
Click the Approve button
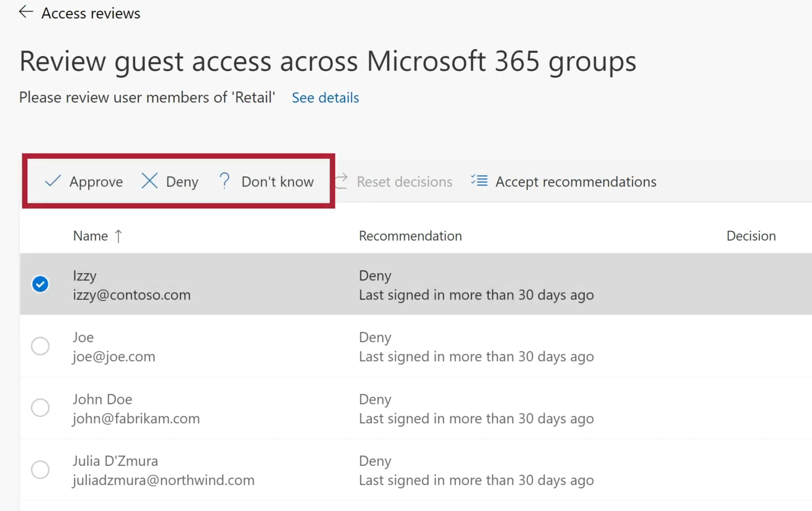coord(83,181)
